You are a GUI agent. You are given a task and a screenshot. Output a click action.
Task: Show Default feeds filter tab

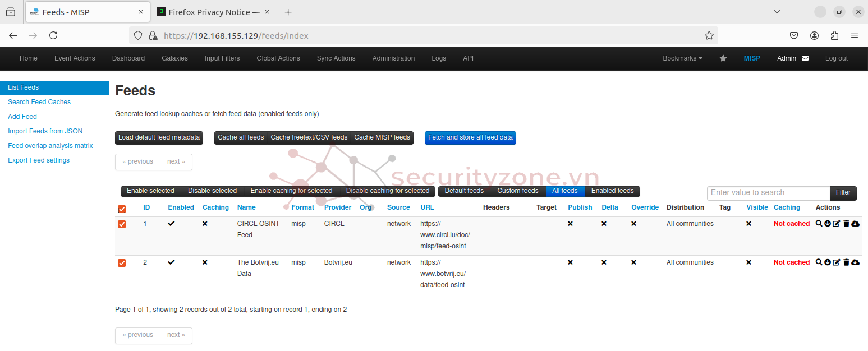click(464, 191)
